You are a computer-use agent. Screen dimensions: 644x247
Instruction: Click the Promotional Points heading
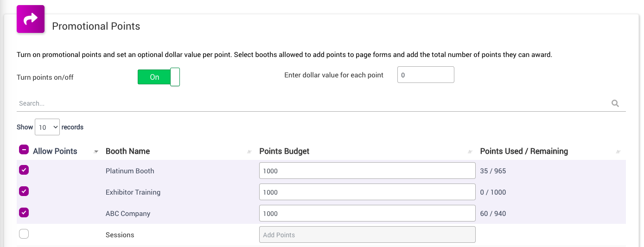coord(96,26)
